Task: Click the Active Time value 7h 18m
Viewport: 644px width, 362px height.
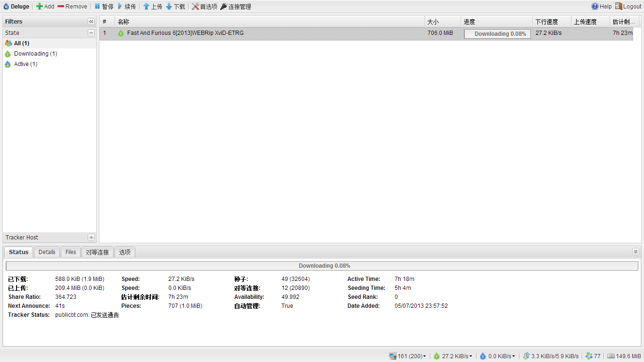Action: click(x=405, y=279)
